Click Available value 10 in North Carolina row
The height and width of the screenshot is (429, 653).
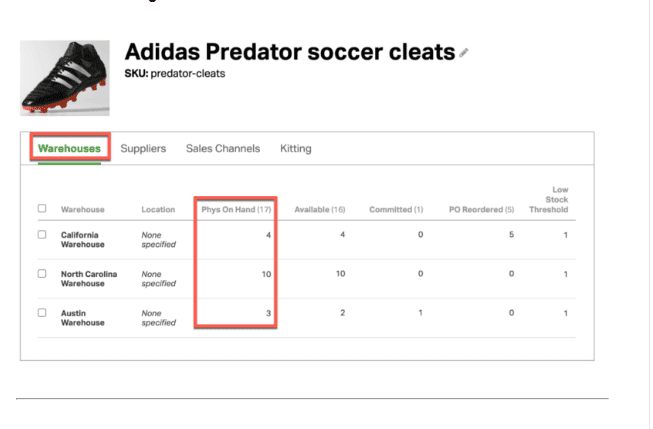[341, 274]
